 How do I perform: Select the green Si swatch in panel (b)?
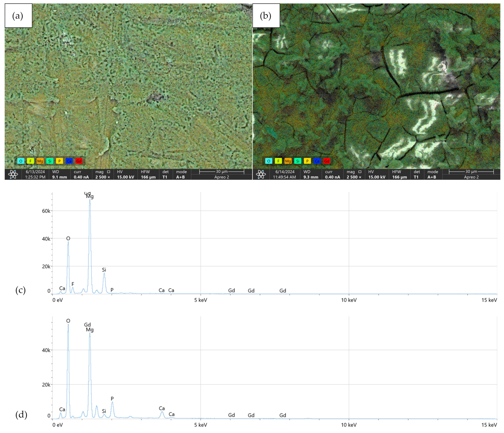click(x=298, y=161)
